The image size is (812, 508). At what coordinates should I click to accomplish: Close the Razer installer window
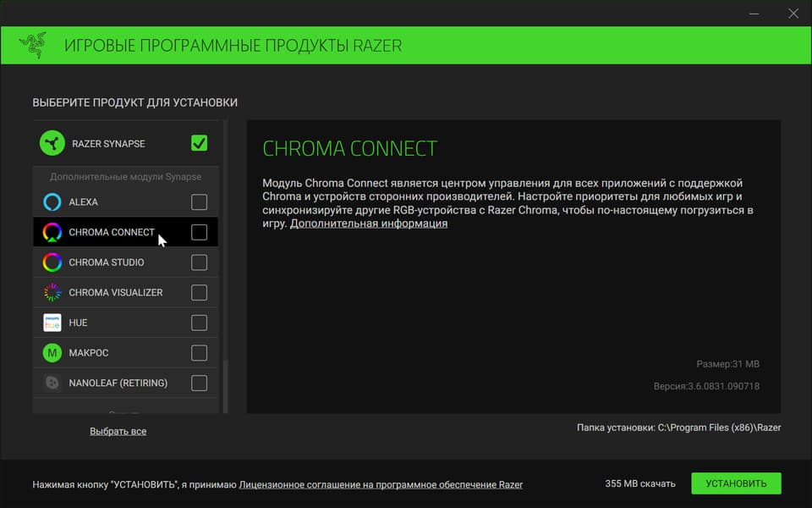(793, 14)
